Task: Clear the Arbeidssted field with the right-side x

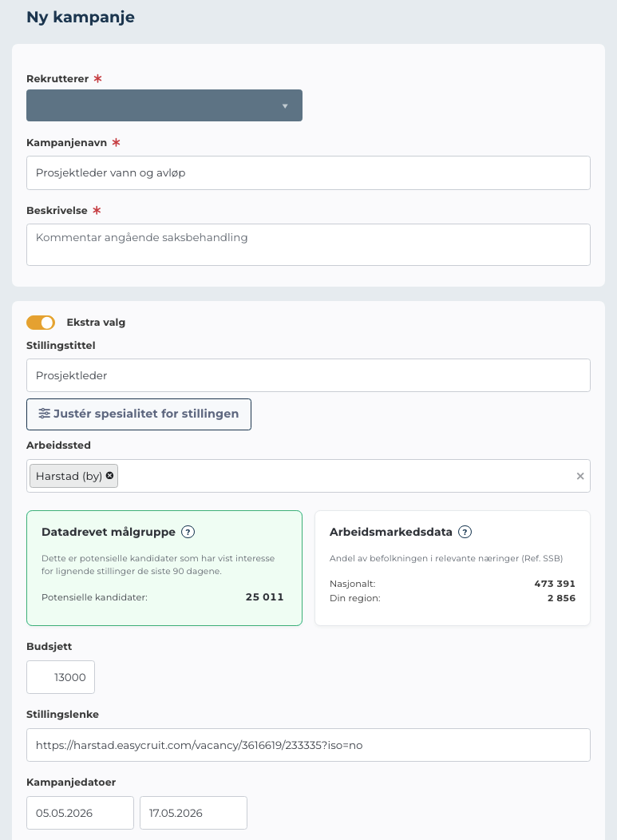Action: point(580,475)
